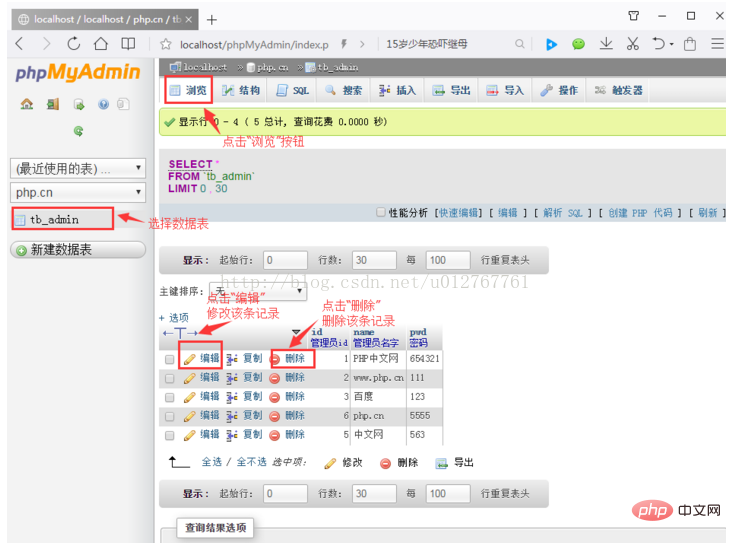The image size is (731, 543).
Task: Open the reading mode book icon
Action: [128, 44]
